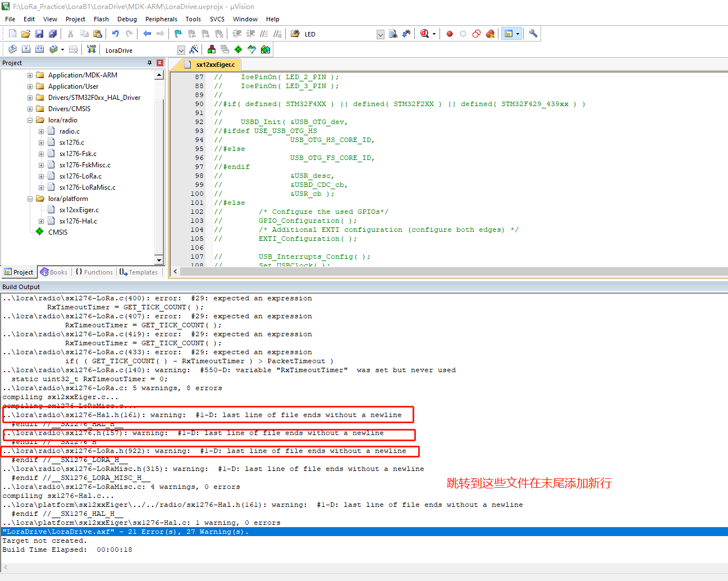Select sx12xxEiger.c in the project tree
Screen dimensions: 728x581
point(79,210)
